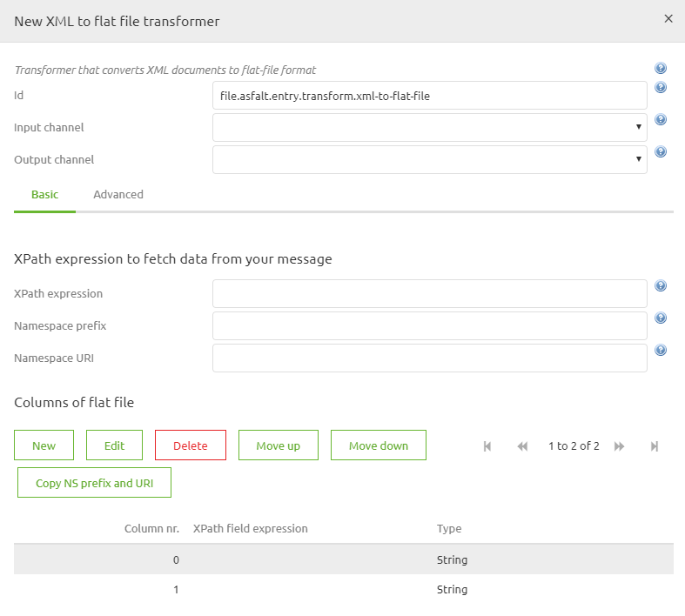Switch to the Advanced tab
This screenshot has width=685, height=616.
(x=118, y=195)
